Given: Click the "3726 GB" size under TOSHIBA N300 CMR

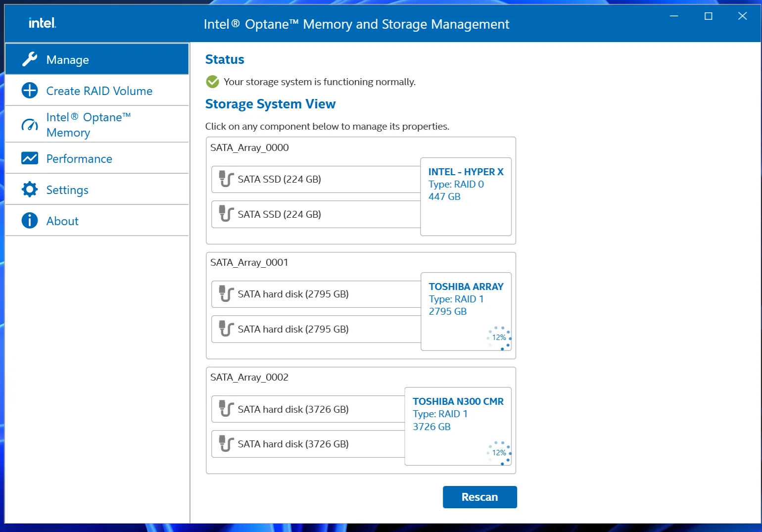Looking at the screenshot, I should point(432,427).
